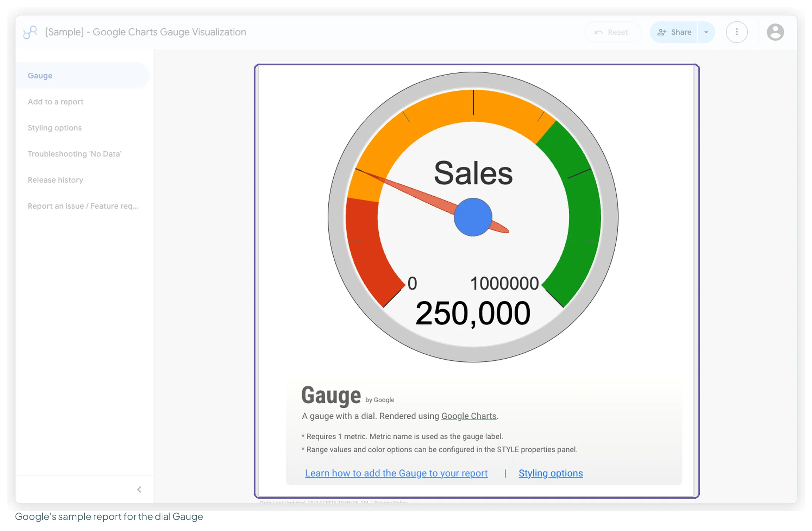Open the account profile avatar

[x=775, y=32]
